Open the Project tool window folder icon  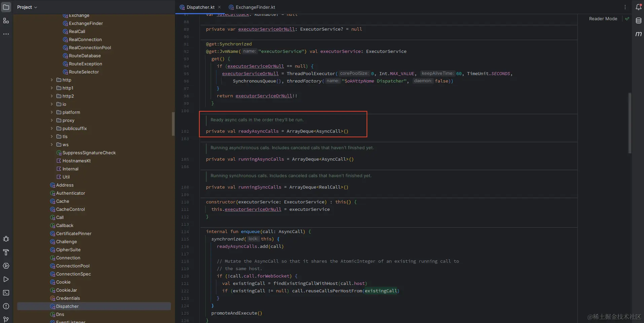point(6,7)
